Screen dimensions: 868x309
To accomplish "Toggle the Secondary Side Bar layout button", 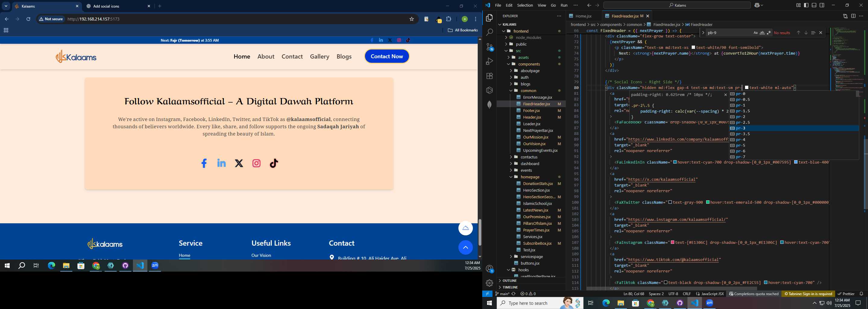I will (822, 5).
